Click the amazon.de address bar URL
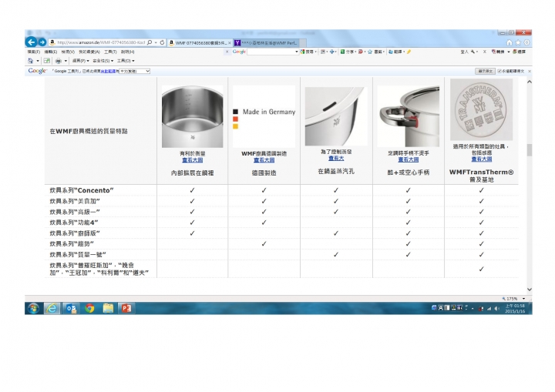555x392 pixels. pos(101,42)
